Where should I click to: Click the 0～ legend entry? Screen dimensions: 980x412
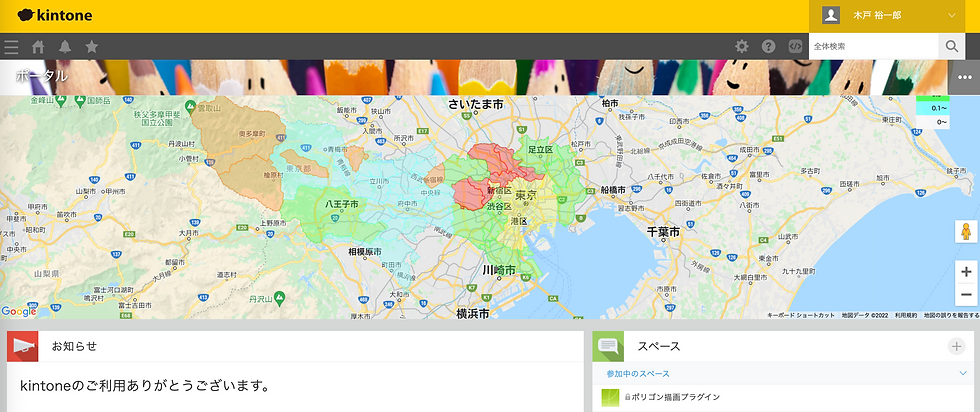click(932, 122)
